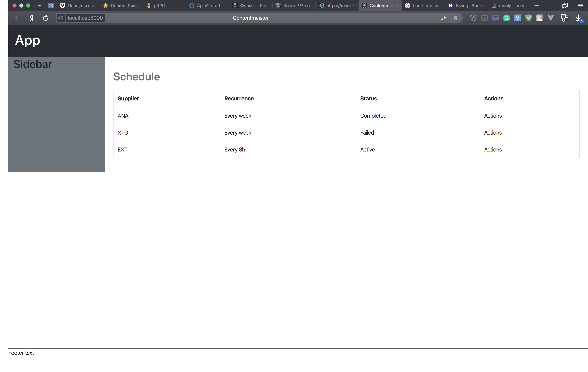
Task: Open the green AdGuard shield extension
Action: (x=528, y=18)
